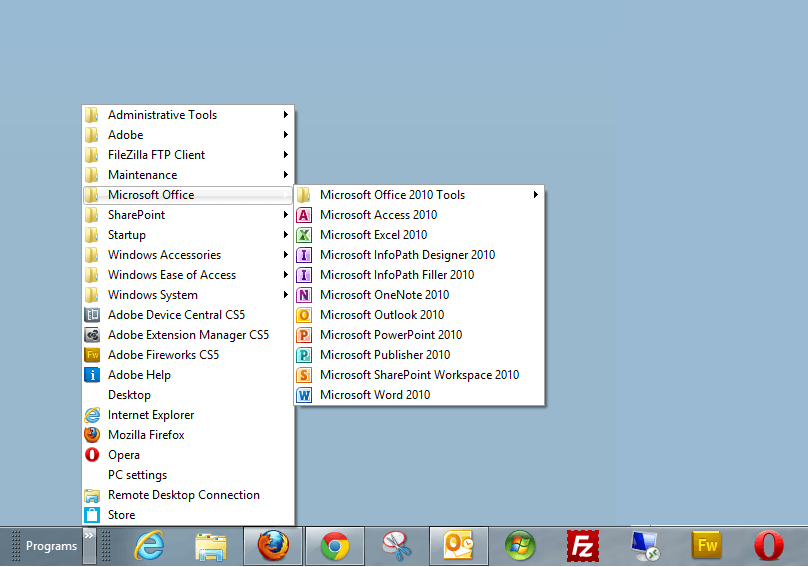Open PC settings from the Programs list
Viewport: 808px width, 567px height.
point(137,475)
